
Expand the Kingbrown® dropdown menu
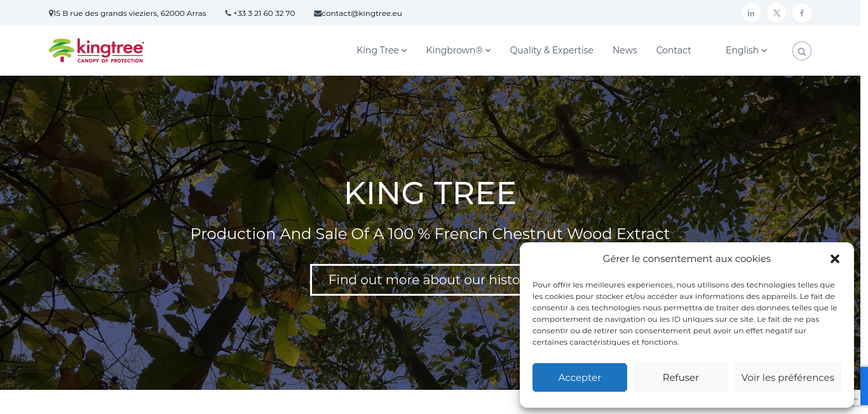[459, 50]
